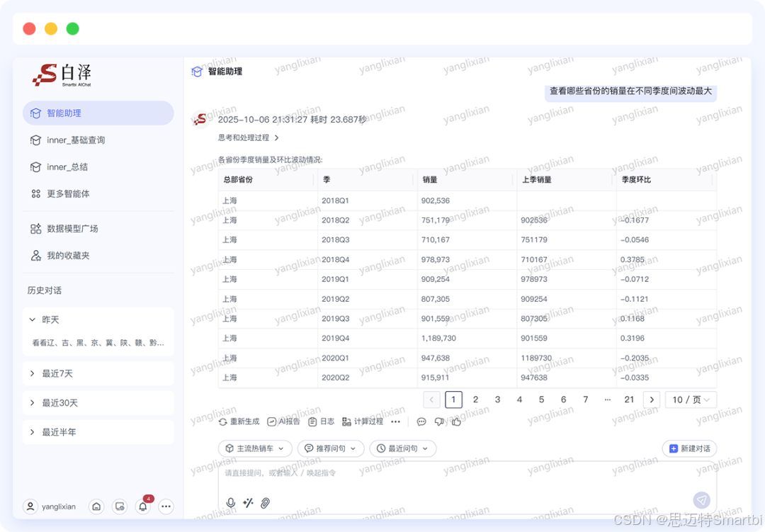The width and height of the screenshot is (765, 532).
Task: Open inner_基础查询 agent
Action: tap(98, 140)
